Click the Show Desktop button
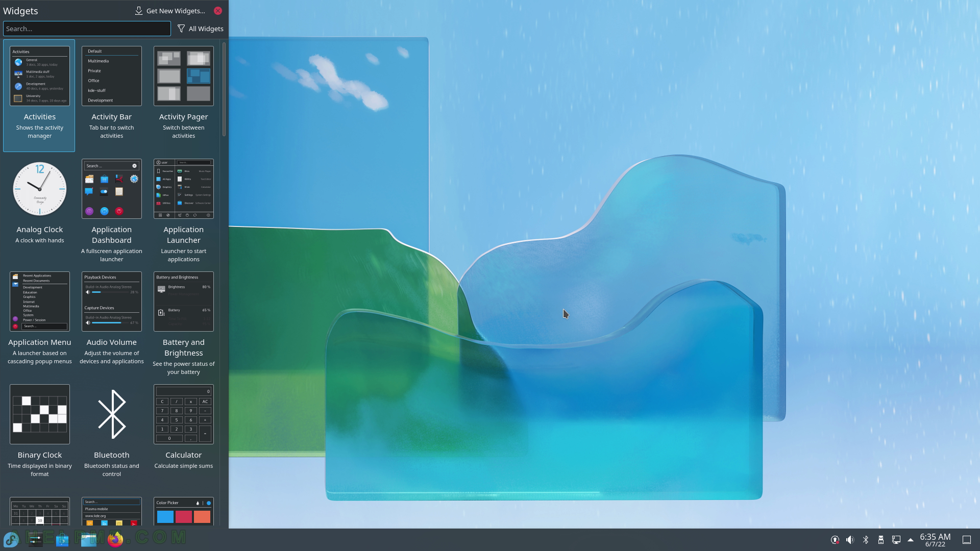Image resolution: width=980 pixels, height=551 pixels. 967,540
